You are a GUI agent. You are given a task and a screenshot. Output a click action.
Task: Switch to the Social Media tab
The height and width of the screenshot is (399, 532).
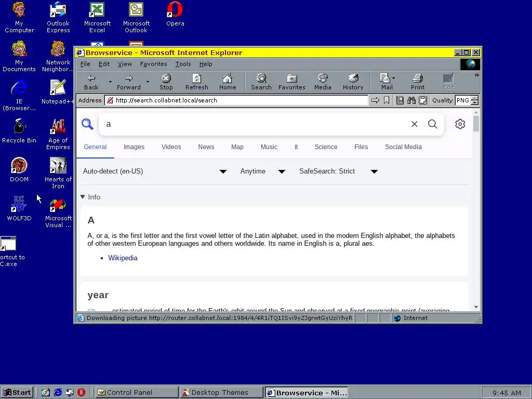403,147
